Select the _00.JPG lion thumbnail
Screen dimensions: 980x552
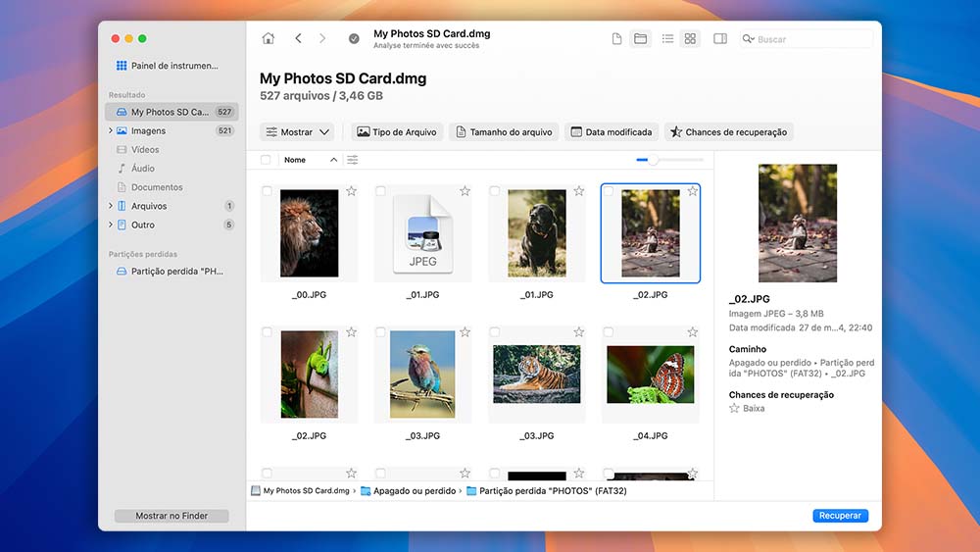pyautogui.click(x=310, y=233)
